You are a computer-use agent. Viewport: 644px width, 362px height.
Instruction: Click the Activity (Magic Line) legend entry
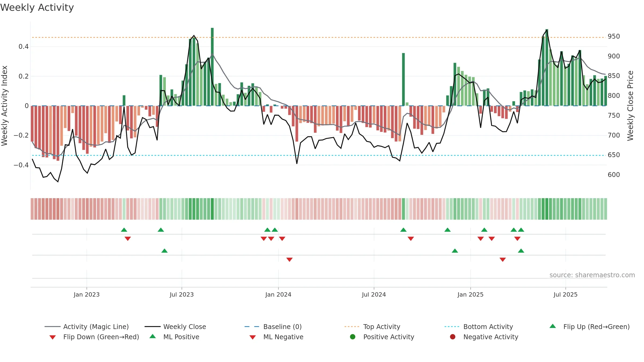[x=86, y=327]
